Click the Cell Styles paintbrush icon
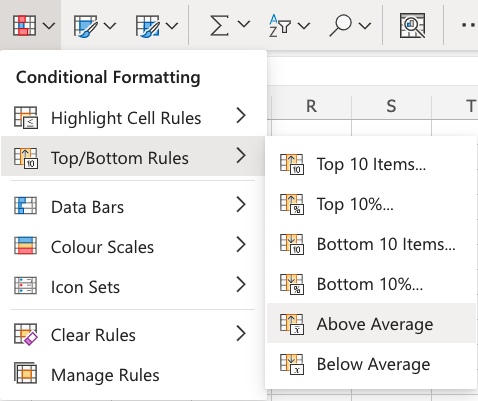Image resolution: width=478 pixels, height=401 pixels. (x=147, y=26)
